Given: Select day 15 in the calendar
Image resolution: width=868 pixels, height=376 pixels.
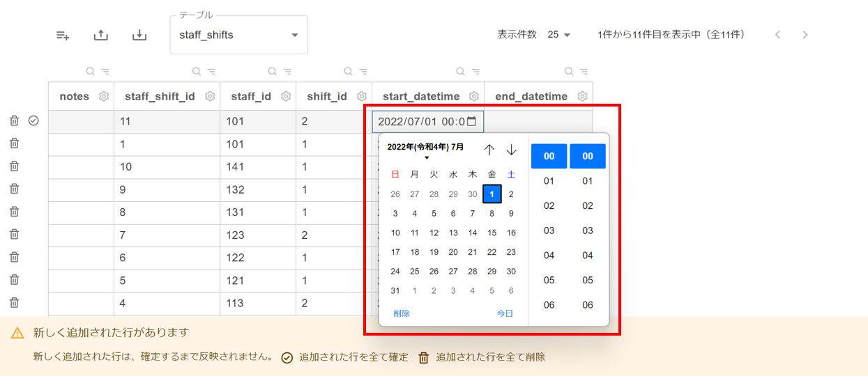Looking at the screenshot, I should pos(492,233).
